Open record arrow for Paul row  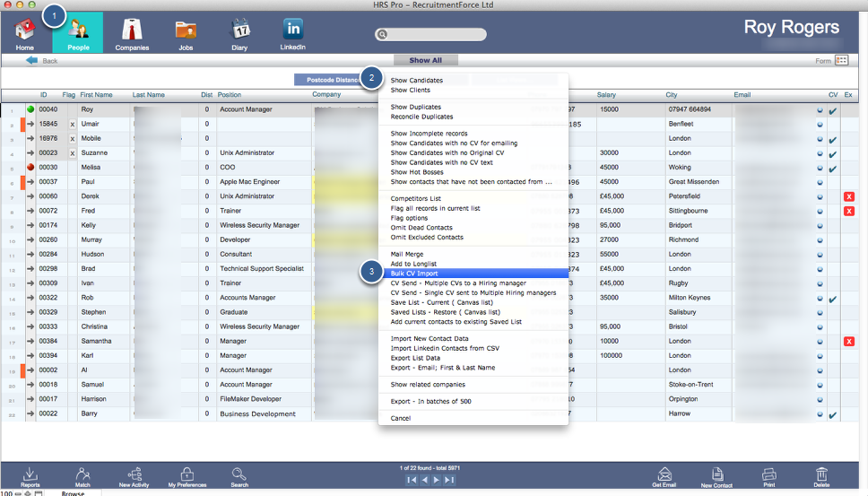tap(30, 181)
